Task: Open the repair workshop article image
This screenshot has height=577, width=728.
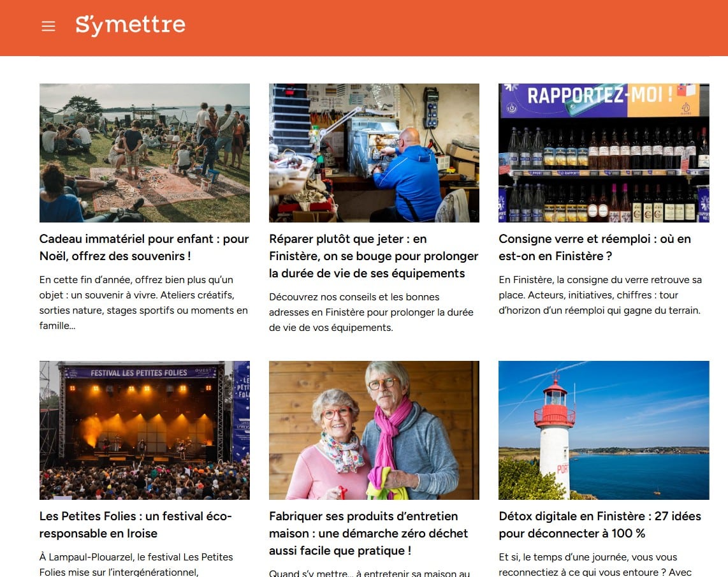Action: [374, 152]
